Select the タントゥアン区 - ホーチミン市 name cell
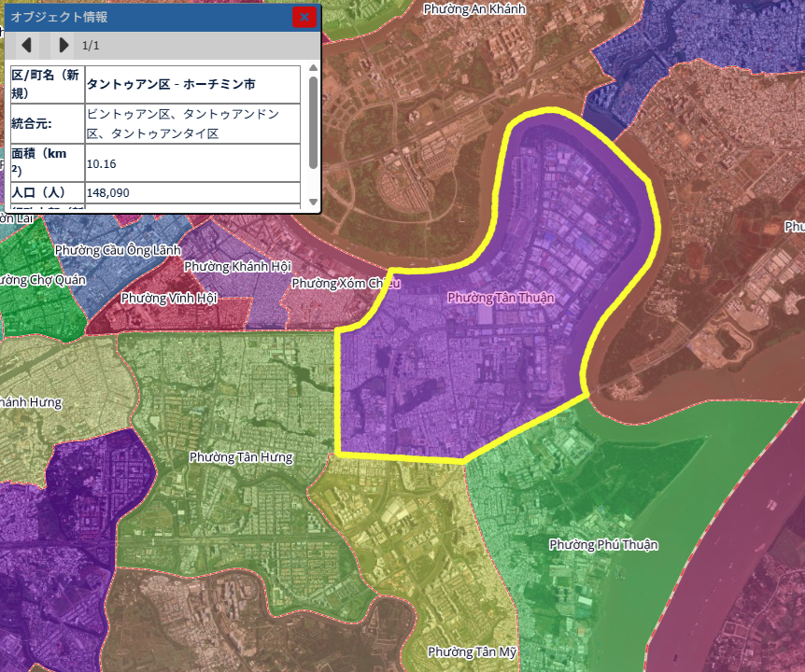Image resolution: width=805 pixels, height=672 pixels. click(191, 84)
